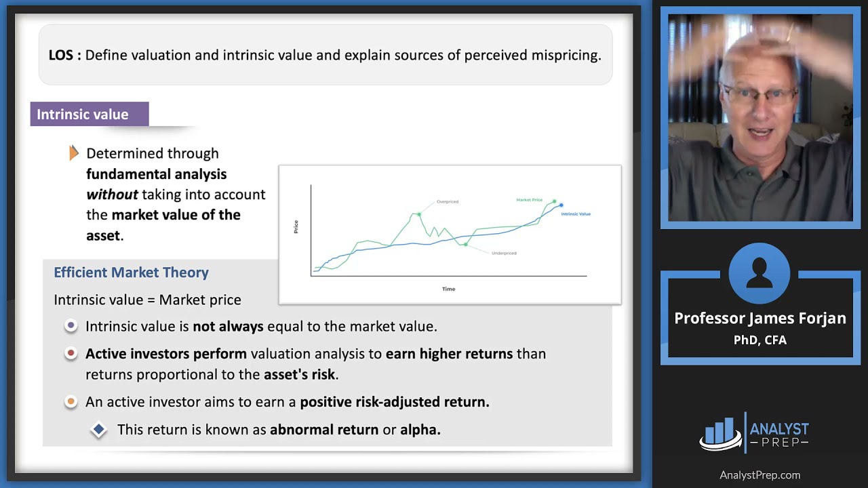Click the 'Efficient Market Theory' heading
The height and width of the screenshot is (488, 868).
point(131,272)
